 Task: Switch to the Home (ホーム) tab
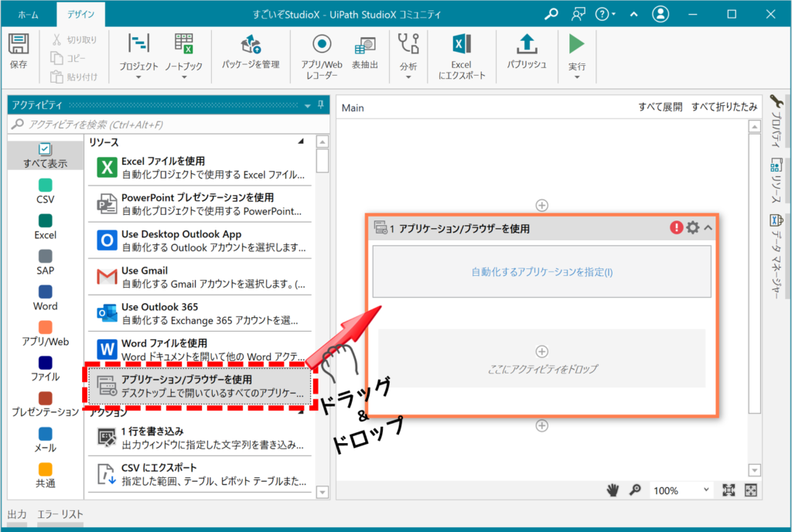click(x=29, y=15)
